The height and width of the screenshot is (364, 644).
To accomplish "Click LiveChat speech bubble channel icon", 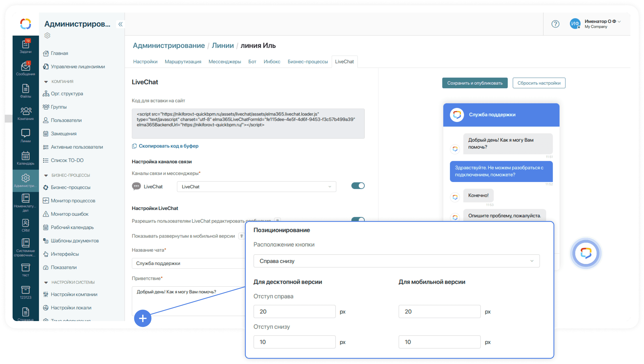I will point(136,186).
